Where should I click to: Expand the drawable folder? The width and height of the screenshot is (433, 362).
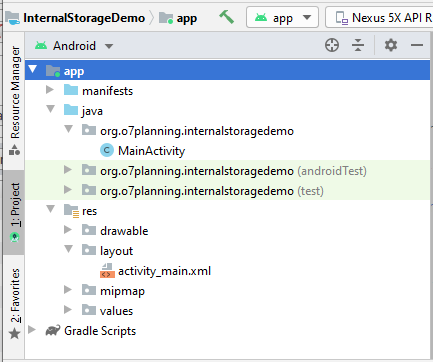pos(68,230)
